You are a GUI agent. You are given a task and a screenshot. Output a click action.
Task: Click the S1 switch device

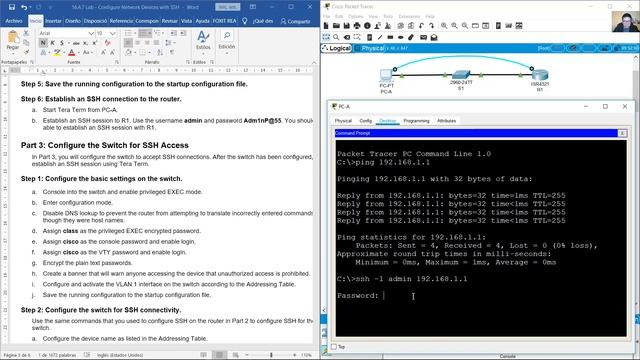click(x=461, y=75)
